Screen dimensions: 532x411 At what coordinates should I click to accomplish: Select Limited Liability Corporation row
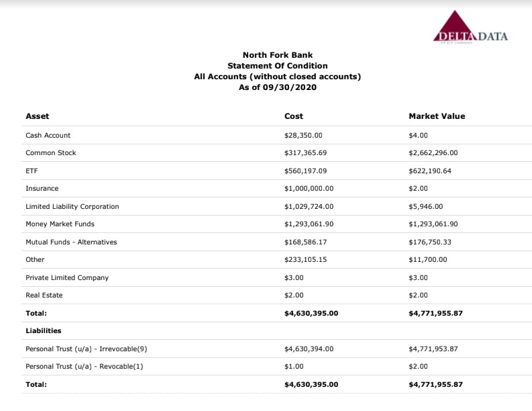[x=276, y=206]
